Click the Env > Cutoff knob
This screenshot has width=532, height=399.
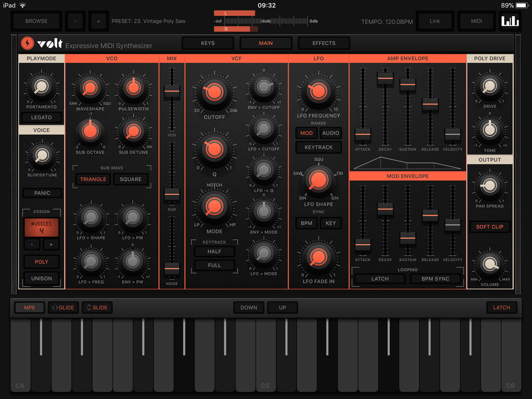[x=264, y=87]
